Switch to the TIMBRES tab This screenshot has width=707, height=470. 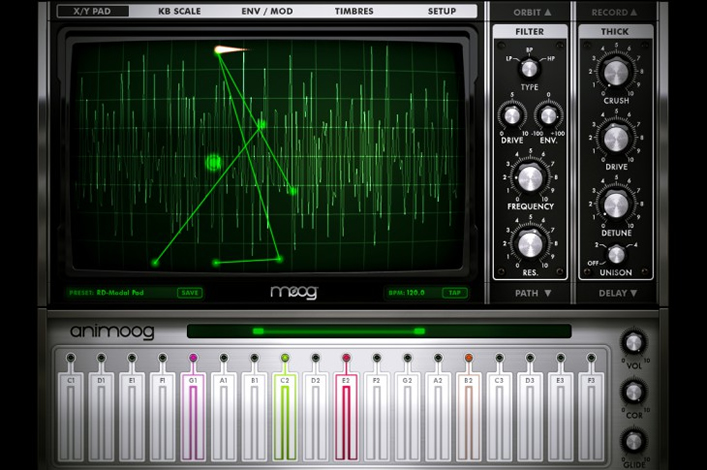click(x=354, y=11)
